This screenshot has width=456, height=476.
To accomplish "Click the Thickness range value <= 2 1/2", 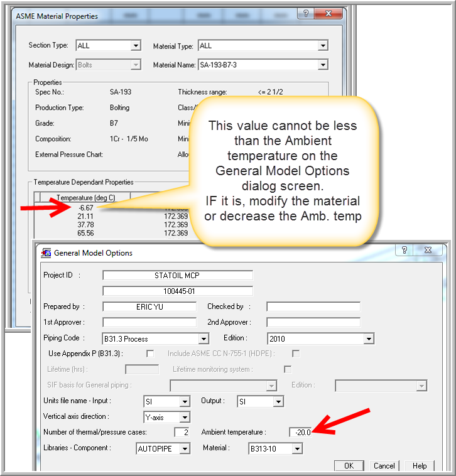I will [271, 92].
